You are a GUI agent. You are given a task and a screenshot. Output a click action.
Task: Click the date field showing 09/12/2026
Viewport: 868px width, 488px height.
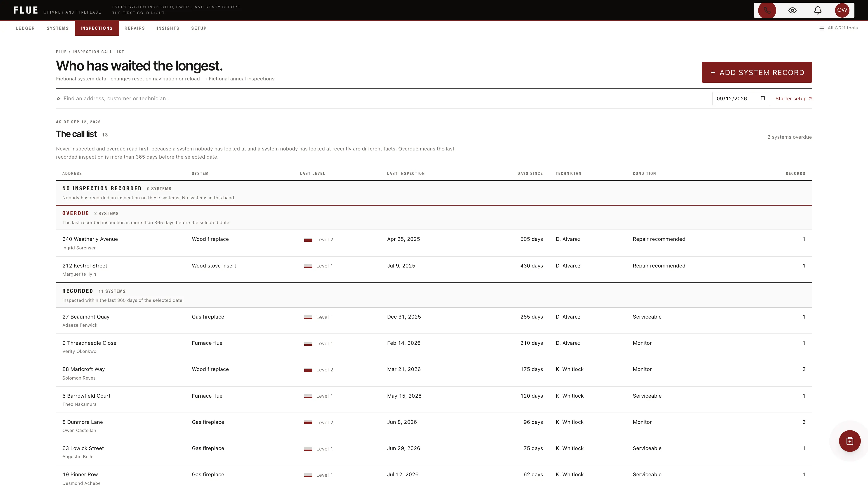741,98
